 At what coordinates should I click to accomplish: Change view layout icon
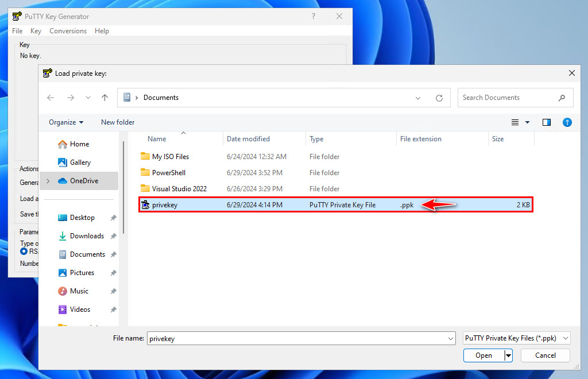515,122
